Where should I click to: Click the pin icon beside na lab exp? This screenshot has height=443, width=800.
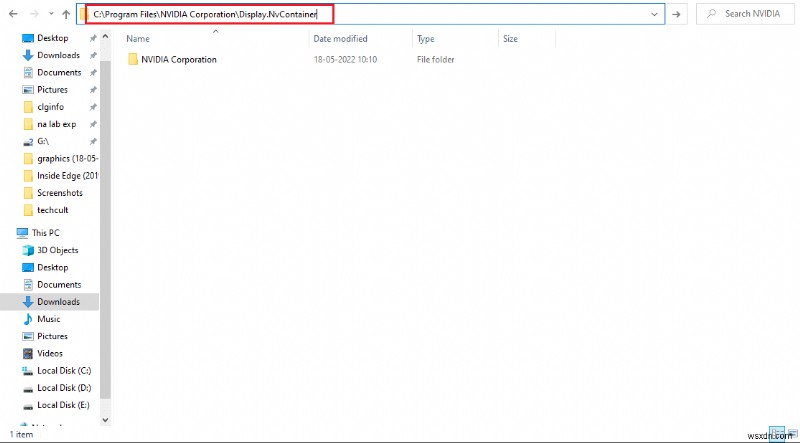[x=93, y=124]
